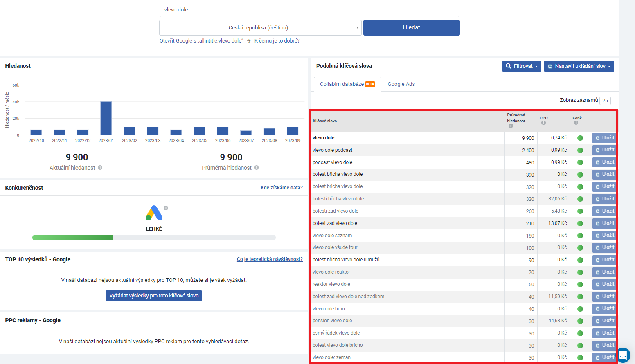Open Kde získáme data? link

(281, 188)
